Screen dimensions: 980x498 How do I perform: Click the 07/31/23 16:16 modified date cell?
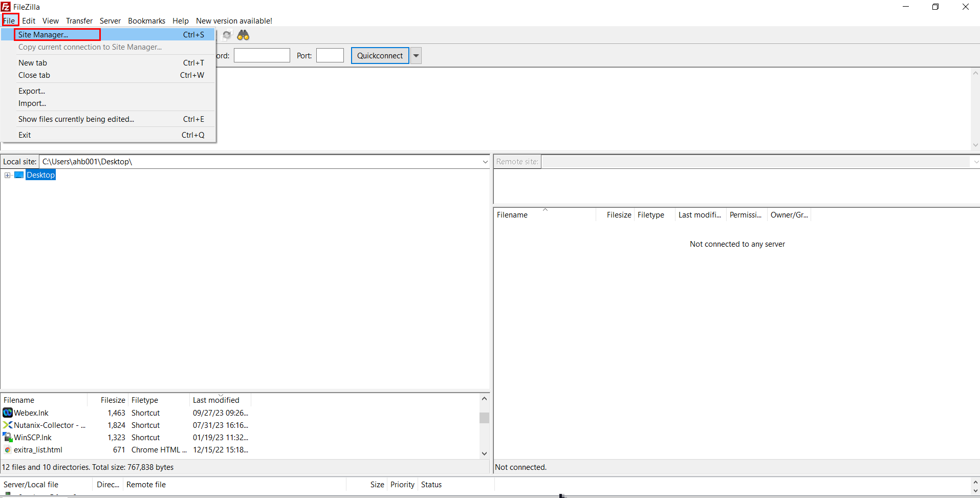pos(220,425)
